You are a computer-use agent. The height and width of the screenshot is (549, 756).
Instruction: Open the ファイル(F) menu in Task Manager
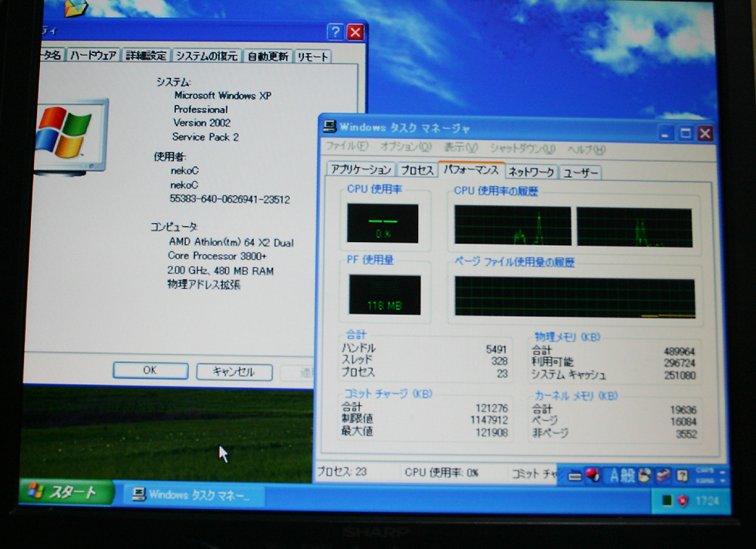point(347,146)
